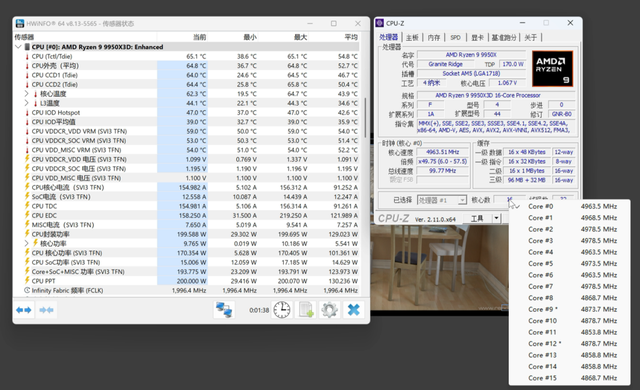
Task: Select Core #1 in the core clock menu
Action: tap(569, 218)
